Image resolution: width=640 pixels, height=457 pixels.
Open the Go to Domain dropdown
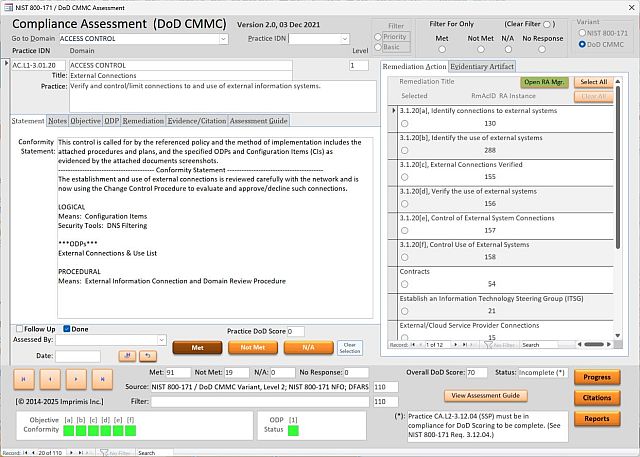coord(223,39)
